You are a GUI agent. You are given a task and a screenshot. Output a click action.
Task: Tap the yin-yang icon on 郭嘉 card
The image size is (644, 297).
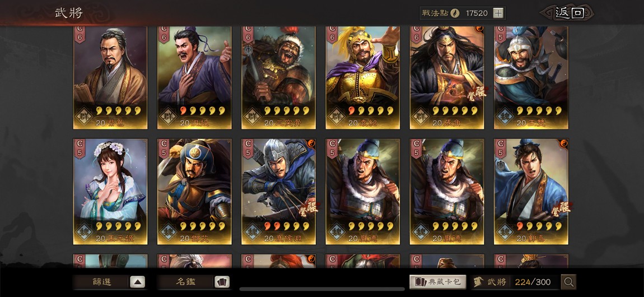point(563,143)
